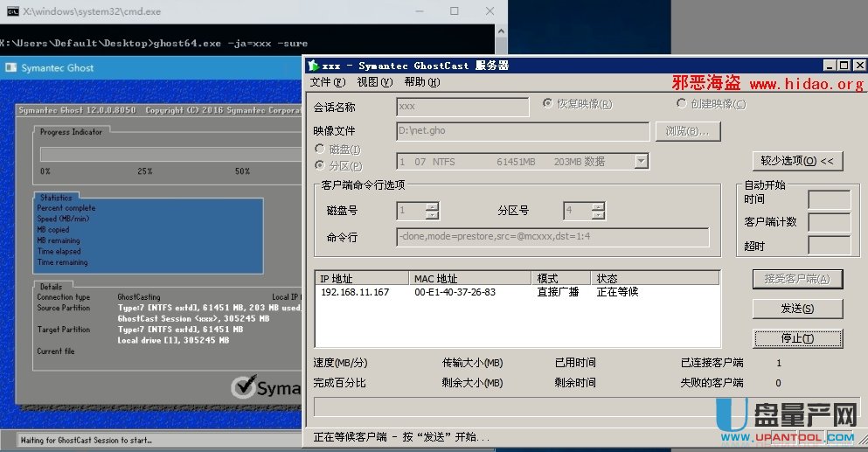
Task: Select the 分区(P) radio option
Action: point(320,164)
